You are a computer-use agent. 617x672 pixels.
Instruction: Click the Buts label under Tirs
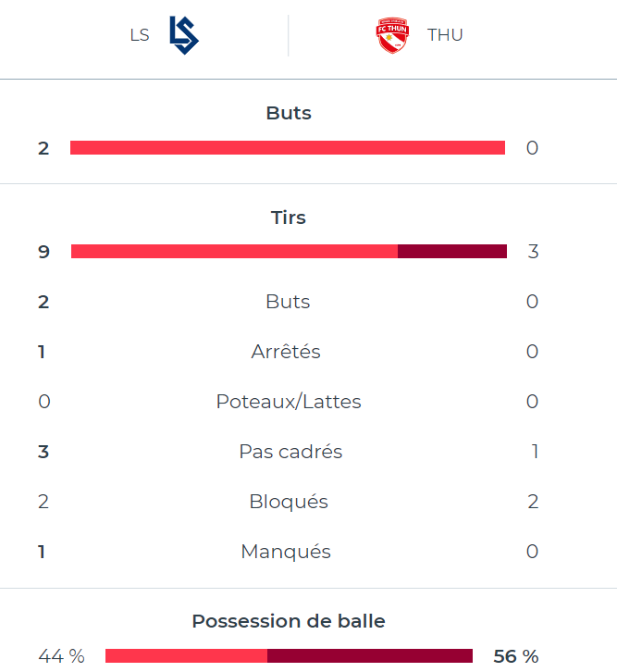pos(288,302)
